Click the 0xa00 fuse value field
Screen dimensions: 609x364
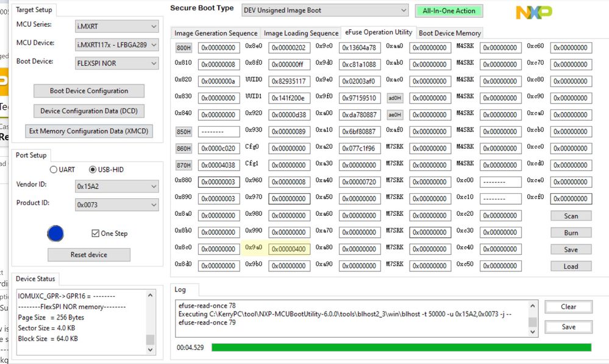pos(360,115)
